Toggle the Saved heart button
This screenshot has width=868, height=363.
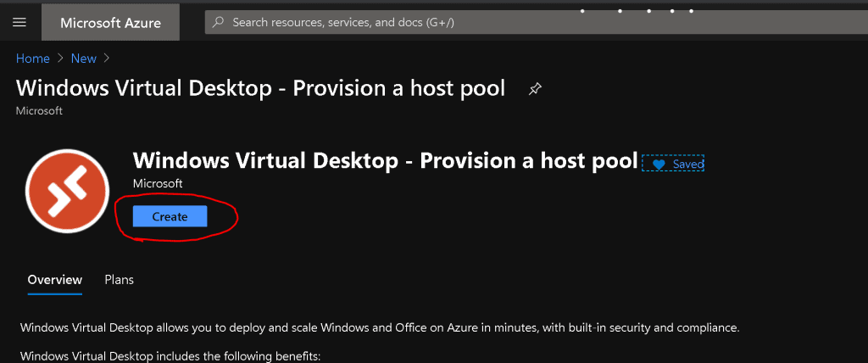pos(673,164)
